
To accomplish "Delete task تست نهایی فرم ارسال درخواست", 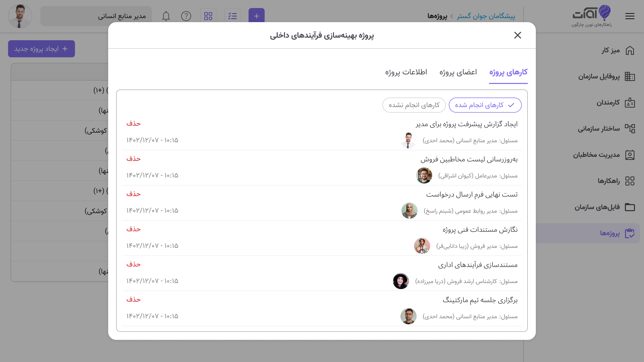I will [x=134, y=194].
